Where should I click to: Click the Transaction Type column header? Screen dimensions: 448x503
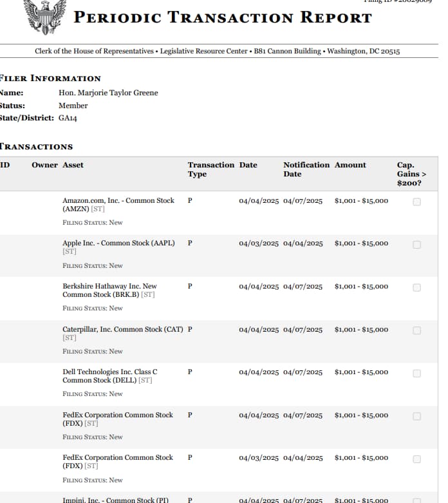(x=210, y=169)
